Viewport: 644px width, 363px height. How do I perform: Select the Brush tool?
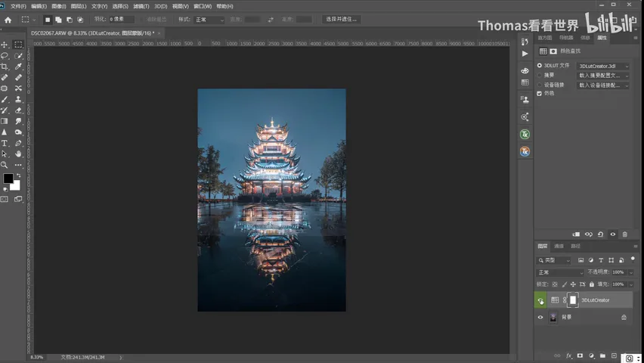5,100
